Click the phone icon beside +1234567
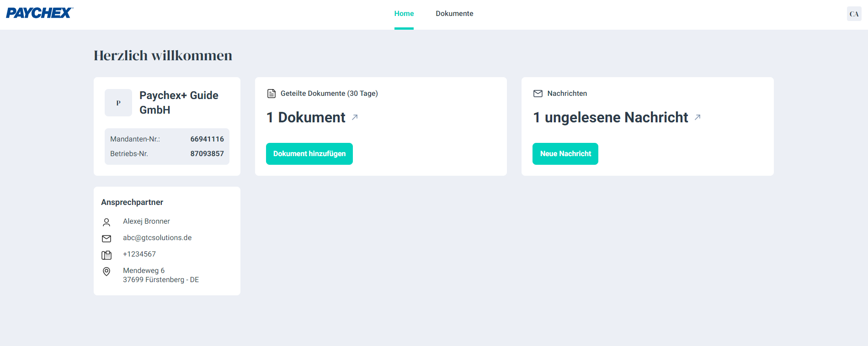Image resolution: width=868 pixels, height=346 pixels. coord(107,255)
